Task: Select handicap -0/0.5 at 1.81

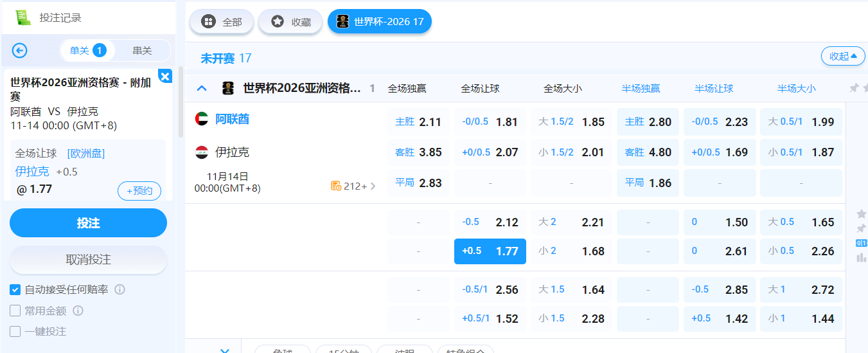Action: (x=490, y=122)
